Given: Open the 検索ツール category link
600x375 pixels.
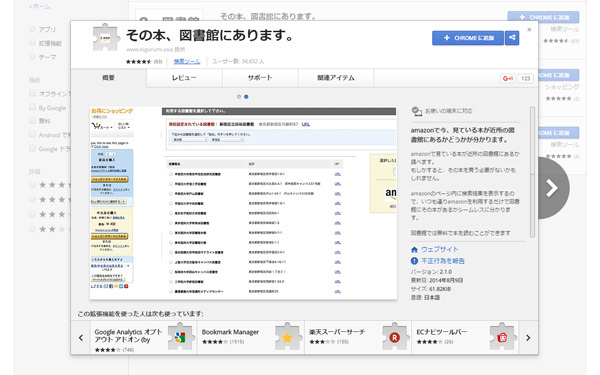Looking at the screenshot, I should (187, 61).
